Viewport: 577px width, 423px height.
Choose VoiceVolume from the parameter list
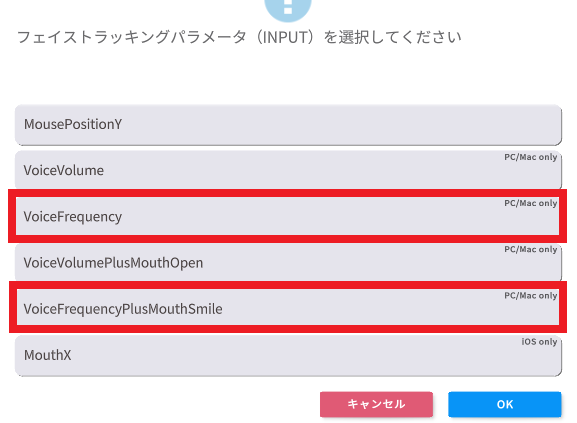(x=288, y=170)
